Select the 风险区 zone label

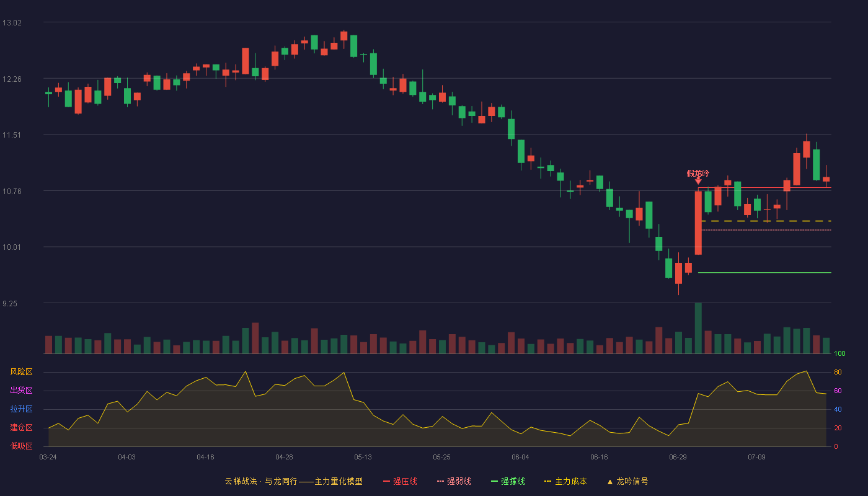(x=21, y=372)
